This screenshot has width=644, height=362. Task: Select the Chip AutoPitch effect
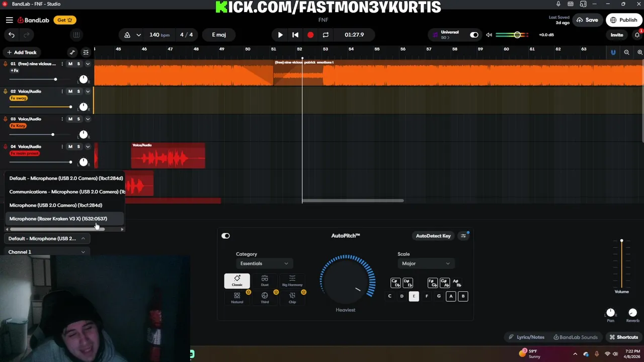[292, 298]
